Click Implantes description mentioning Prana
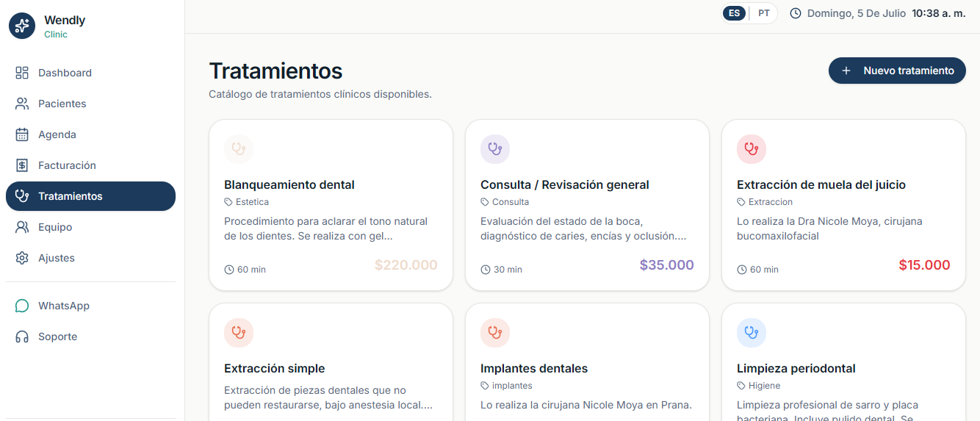Viewport: 980px width, 421px height. (x=586, y=405)
